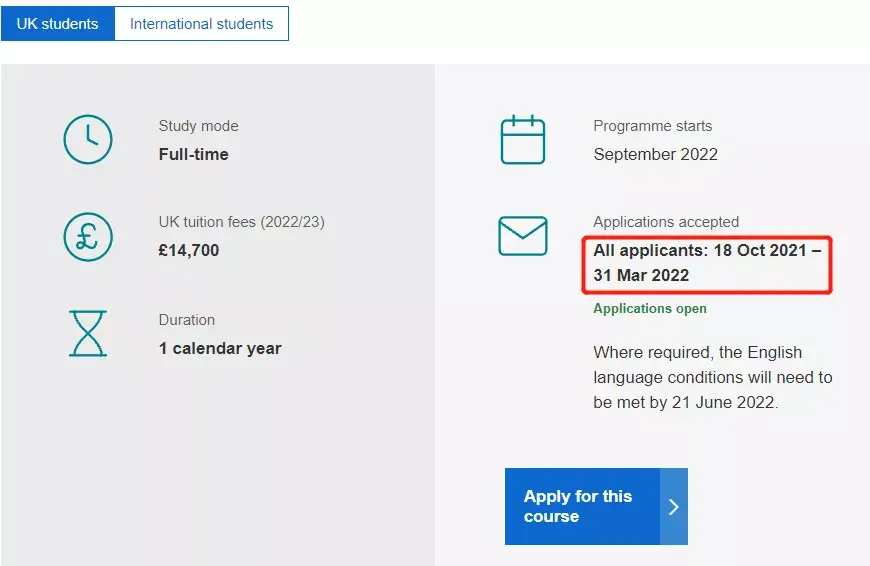
Task: Click the 1 calendar year duration text
Action: [220, 348]
